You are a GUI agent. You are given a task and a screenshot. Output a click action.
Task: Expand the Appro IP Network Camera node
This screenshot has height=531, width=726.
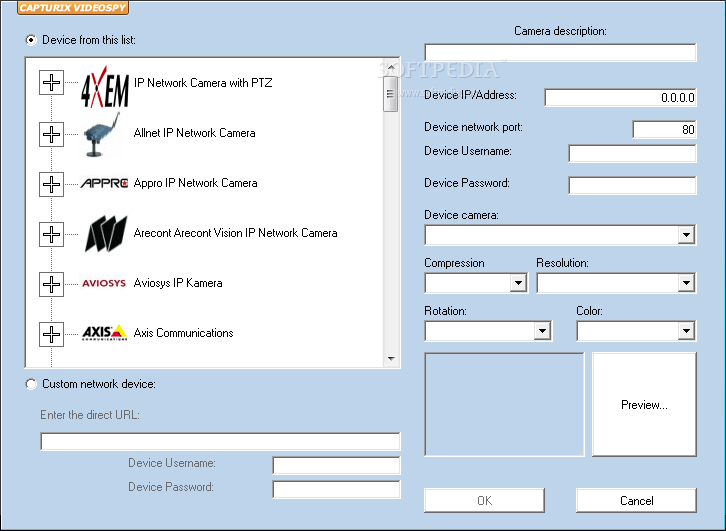[51, 184]
